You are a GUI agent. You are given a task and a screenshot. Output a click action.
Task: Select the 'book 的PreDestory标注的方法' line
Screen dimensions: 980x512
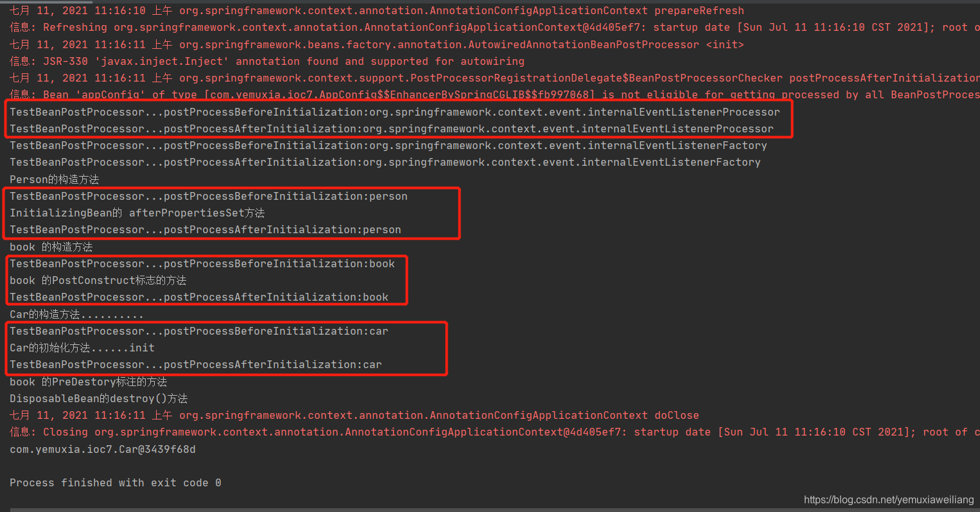[x=89, y=382]
